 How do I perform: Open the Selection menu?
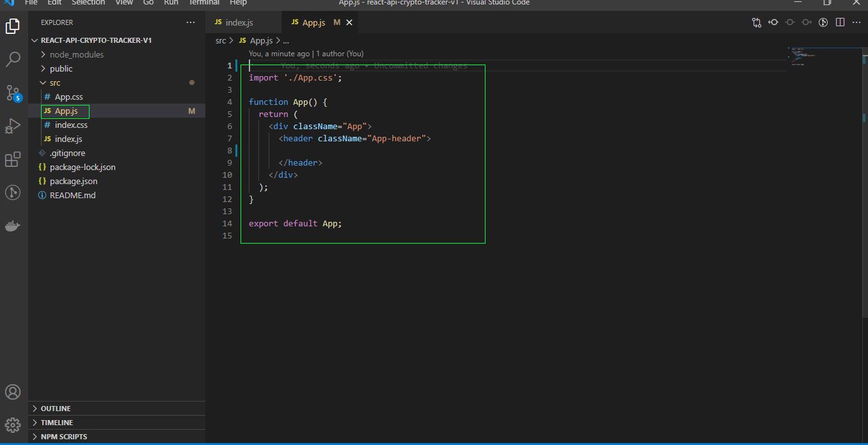coord(88,3)
